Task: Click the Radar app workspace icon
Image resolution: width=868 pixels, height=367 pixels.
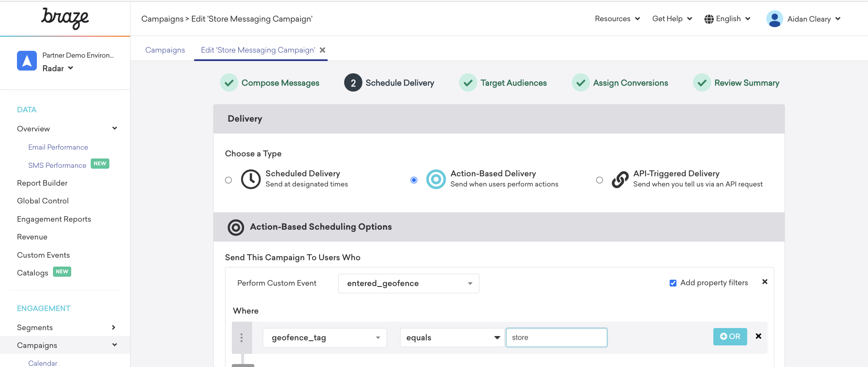Action: (x=27, y=61)
